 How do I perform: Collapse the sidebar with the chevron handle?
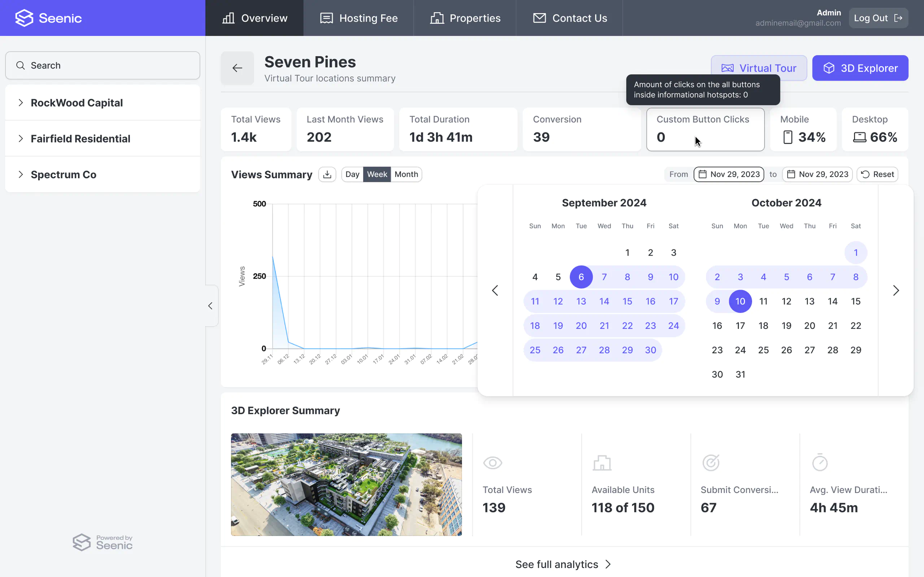pyautogui.click(x=210, y=306)
